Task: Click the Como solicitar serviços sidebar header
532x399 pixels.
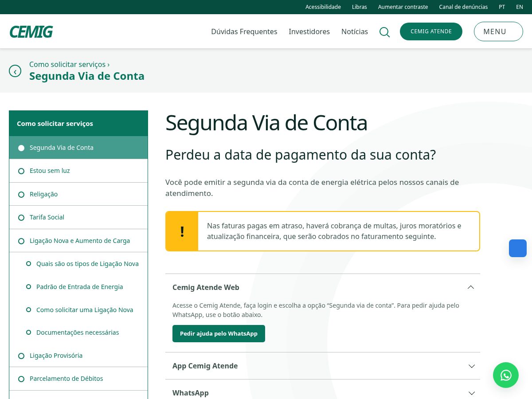Action: [x=78, y=123]
